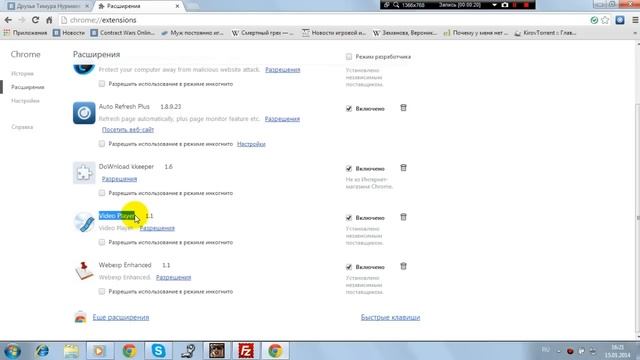Disable the Auto Refresh Plus extension
The width and height of the screenshot is (640, 360).
tap(349, 109)
